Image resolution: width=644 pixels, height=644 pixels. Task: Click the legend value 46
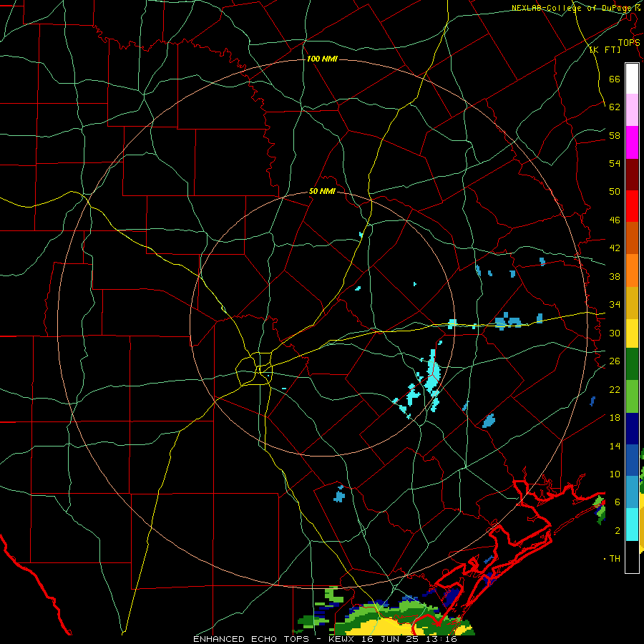tap(615, 220)
